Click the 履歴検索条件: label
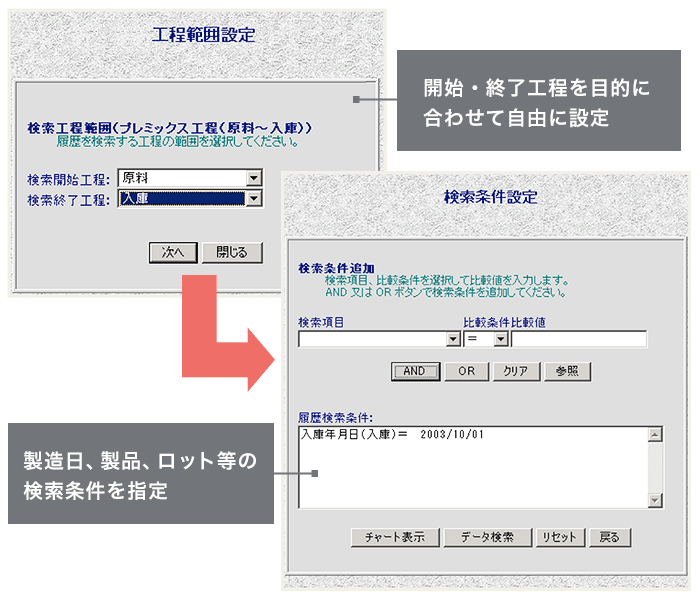This screenshot has height=600, width=700. tap(335, 417)
